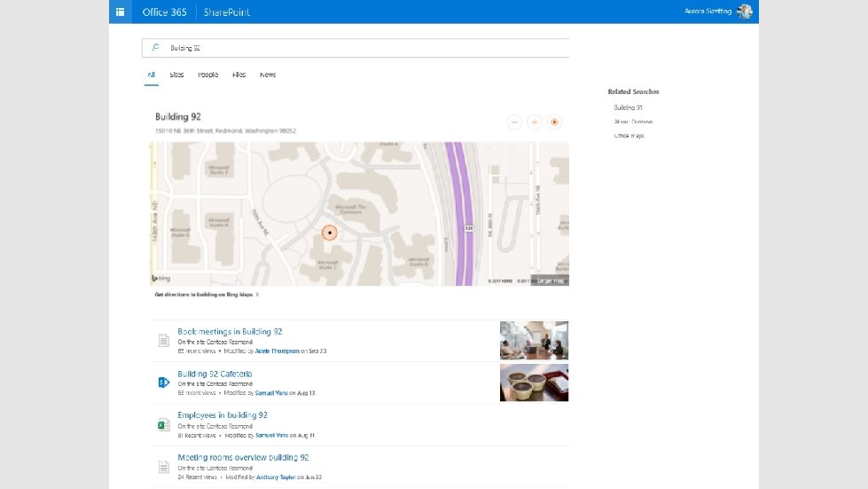Click the Aurora user name in header
Screen dimensions: 868x489
[x=708, y=11]
